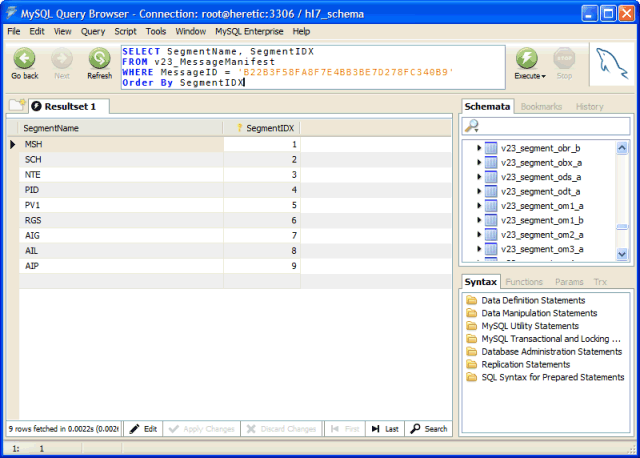
Task: Expand v23_segment_om1_b tree node
Action: [x=479, y=220]
